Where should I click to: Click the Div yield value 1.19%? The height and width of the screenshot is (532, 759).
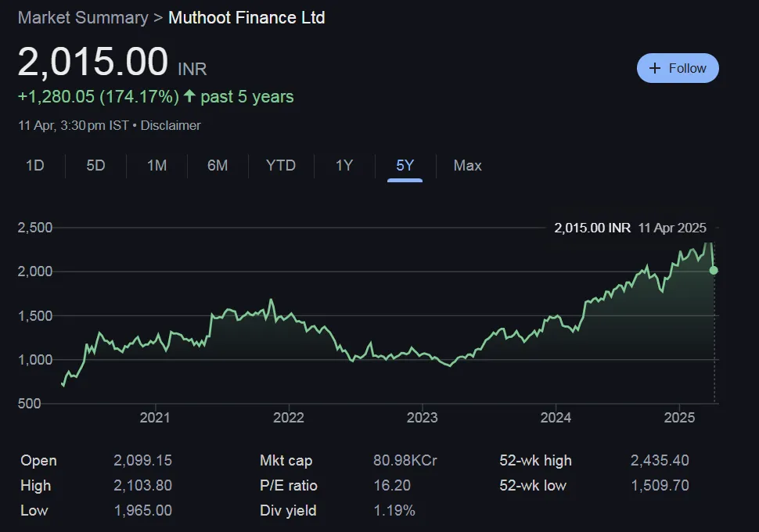[x=394, y=511]
